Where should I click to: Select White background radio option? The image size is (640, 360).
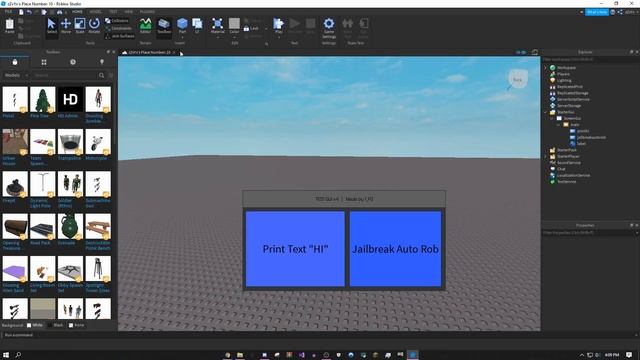pyautogui.click(x=35, y=325)
